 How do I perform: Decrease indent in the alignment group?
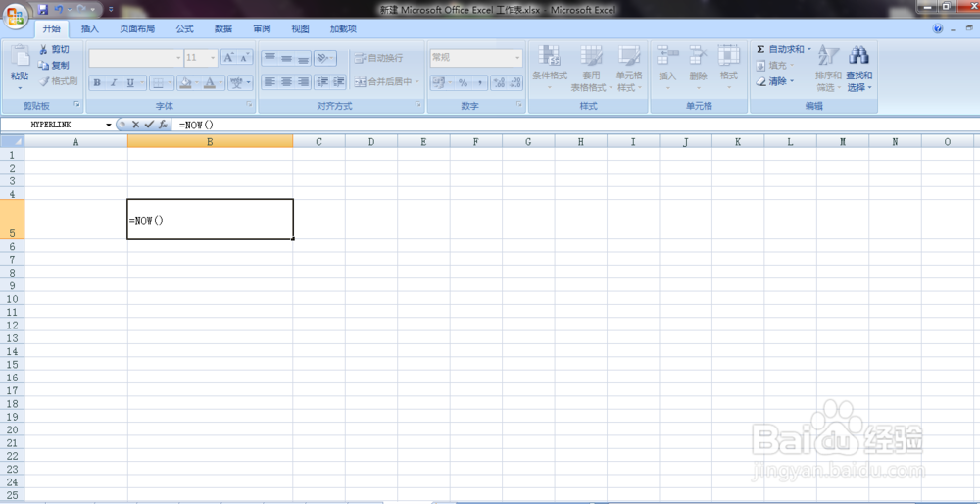tap(322, 82)
